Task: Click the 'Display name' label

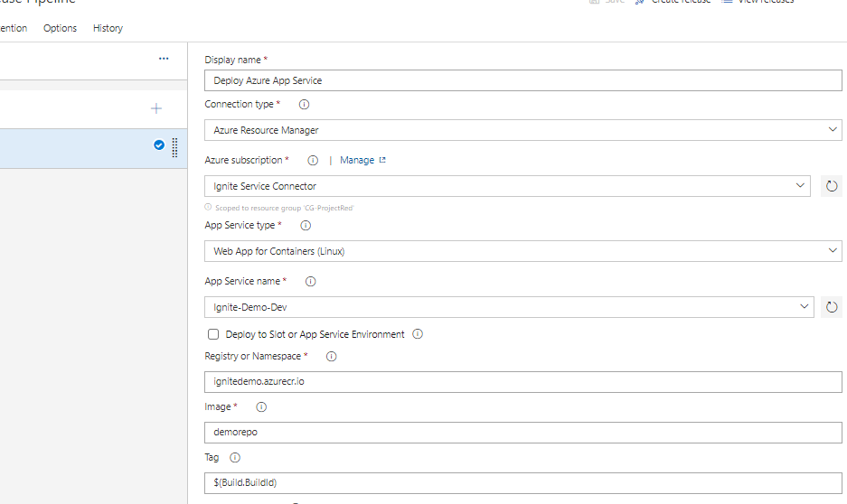Action: [x=233, y=60]
